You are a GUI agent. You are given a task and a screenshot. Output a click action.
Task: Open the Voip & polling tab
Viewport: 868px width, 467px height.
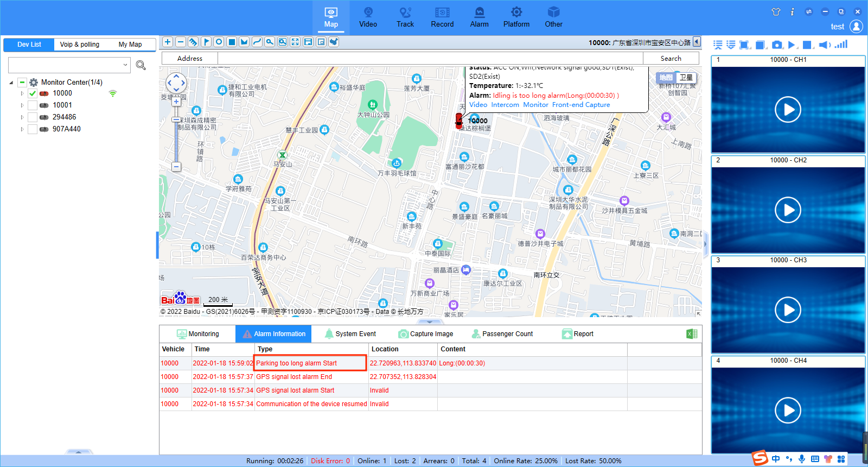point(80,45)
